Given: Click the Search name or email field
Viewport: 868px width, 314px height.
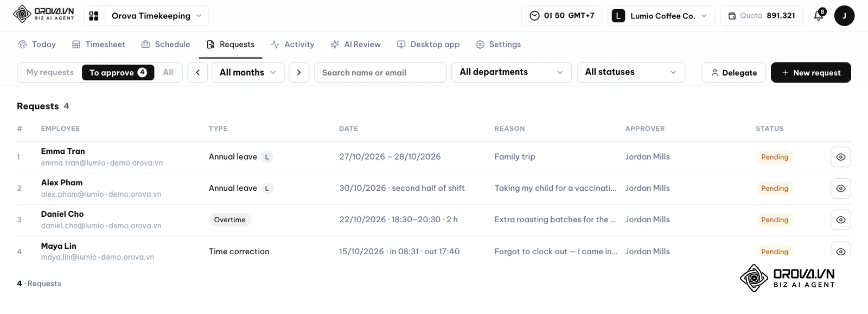Looking at the screenshot, I should (x=380, y=73).
